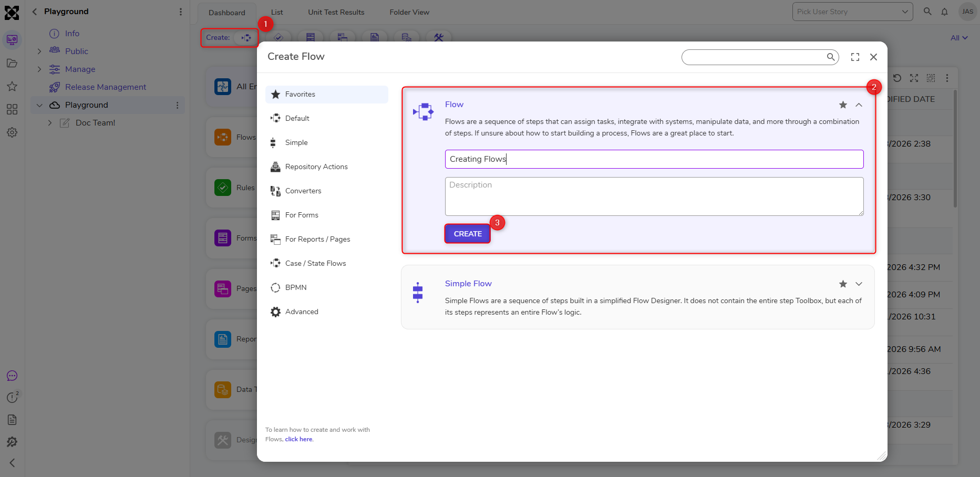
Task: Close the Create Flow dialog
Action: (873, 57)
